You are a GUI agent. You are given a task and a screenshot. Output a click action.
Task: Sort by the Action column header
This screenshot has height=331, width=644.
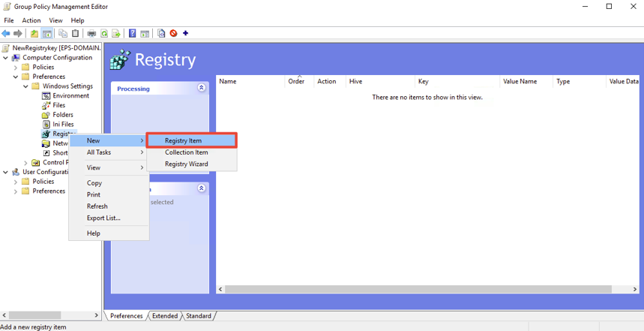tap(330, 81)
